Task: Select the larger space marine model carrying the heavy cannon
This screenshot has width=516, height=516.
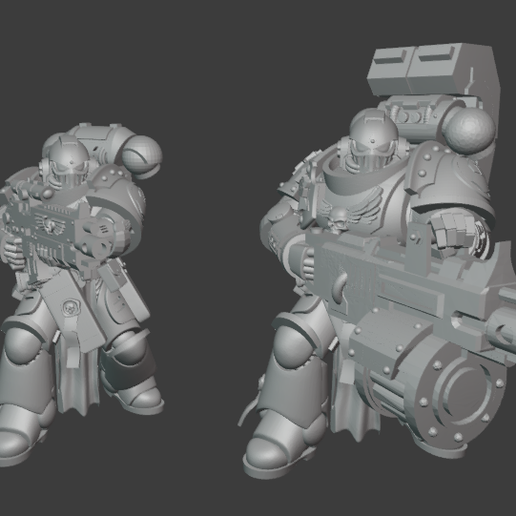Action: click(377, 260)
